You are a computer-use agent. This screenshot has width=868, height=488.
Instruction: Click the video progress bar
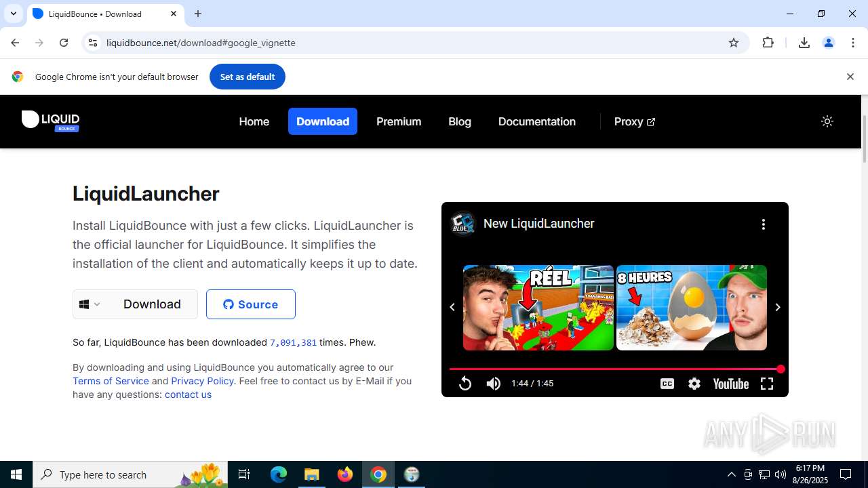[x=615, y=369]
